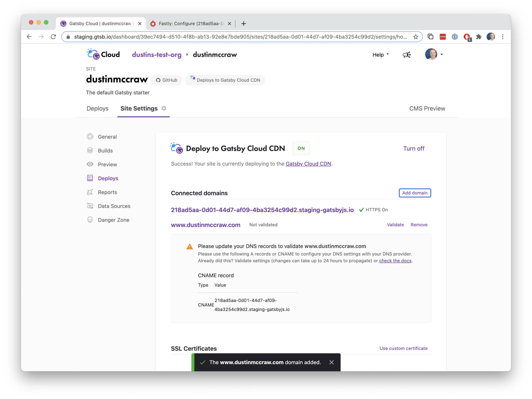Open Danger Zone settings
Screen dimensions: 532x399
coord(114,220)
